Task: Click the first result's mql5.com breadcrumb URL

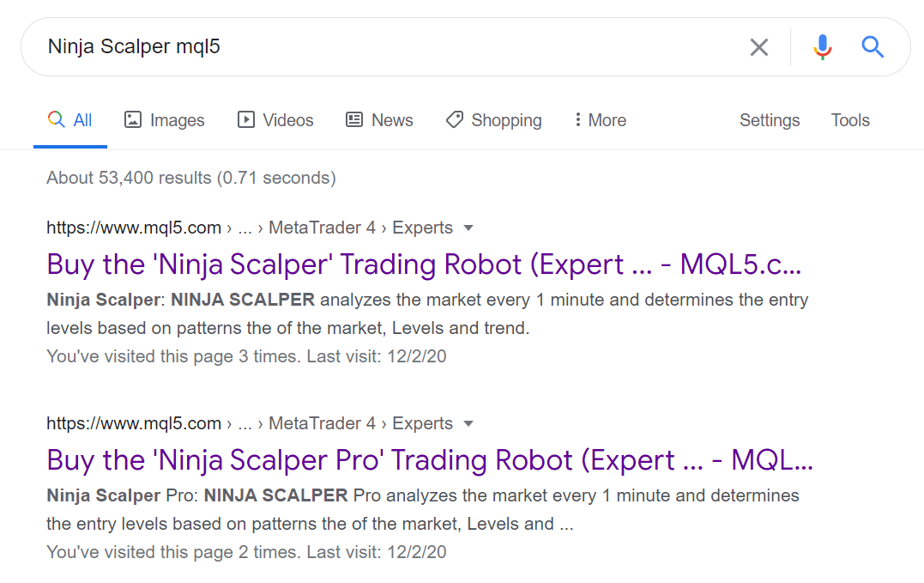Action: (250, 228)
